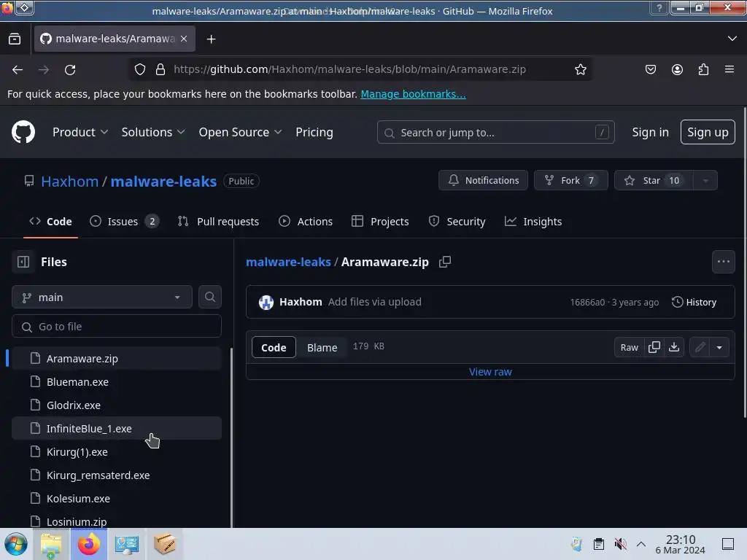Image resolution: width=747 pixels, height=560 pixels.
Task: Click the Firefox back arrow
Action: pos(18,69)
